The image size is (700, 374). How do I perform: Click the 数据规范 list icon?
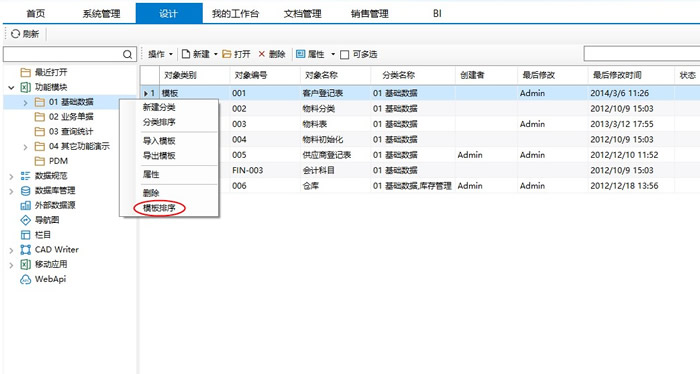(x=25, y=176)
